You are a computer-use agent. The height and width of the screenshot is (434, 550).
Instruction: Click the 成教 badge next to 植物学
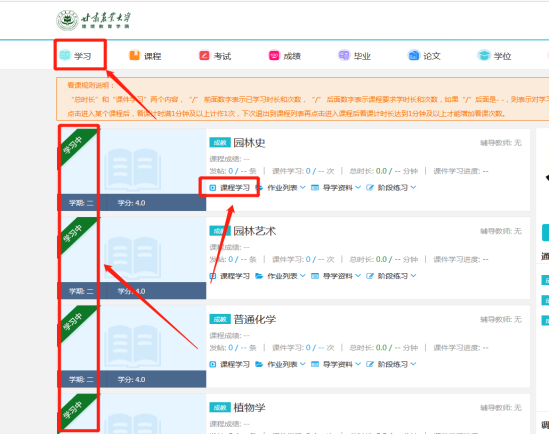pos(220,407)
